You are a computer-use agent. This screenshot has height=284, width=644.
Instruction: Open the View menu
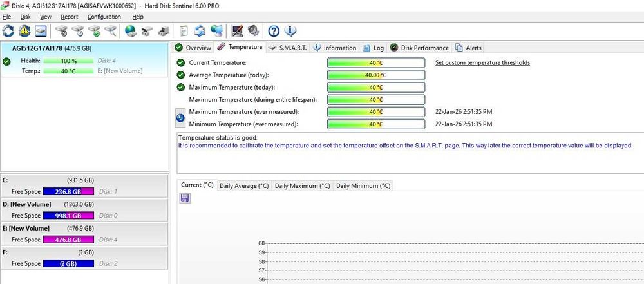click(x=46, y=17)
